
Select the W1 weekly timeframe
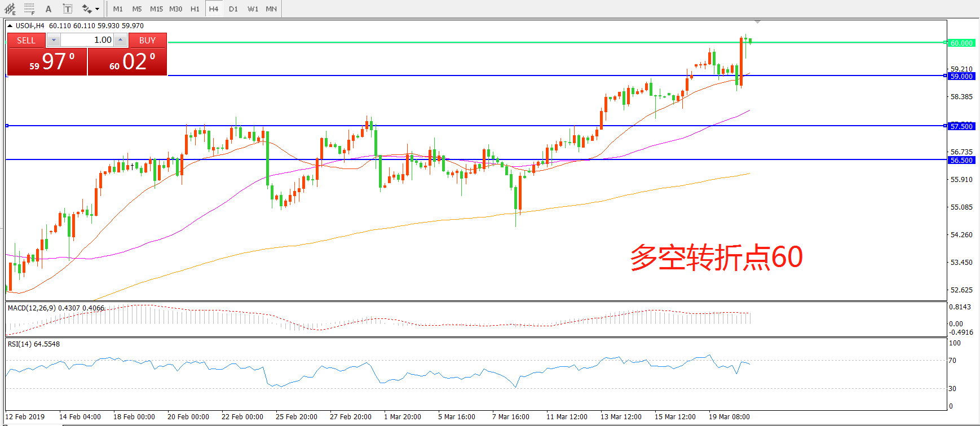(253, 9)
